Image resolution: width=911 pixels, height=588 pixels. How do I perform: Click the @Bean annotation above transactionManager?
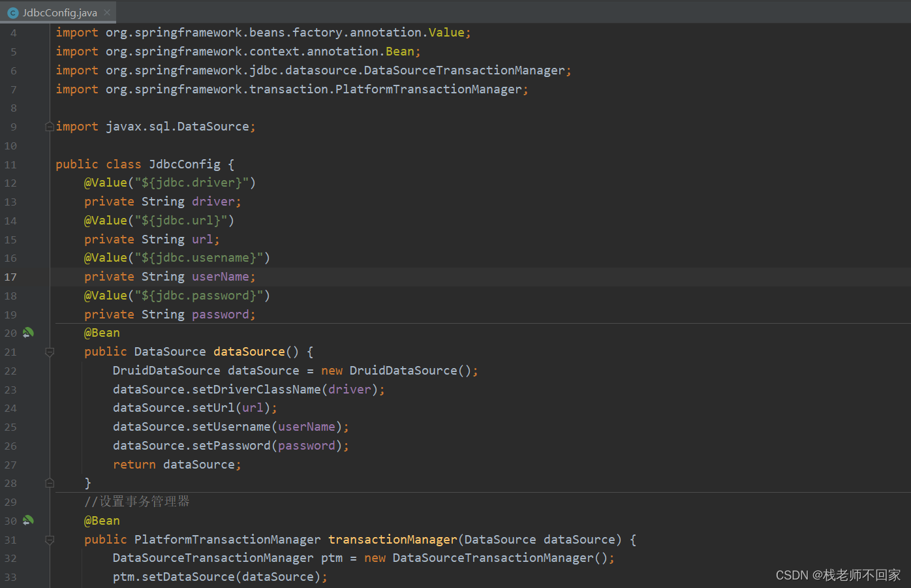pos(102,521)
